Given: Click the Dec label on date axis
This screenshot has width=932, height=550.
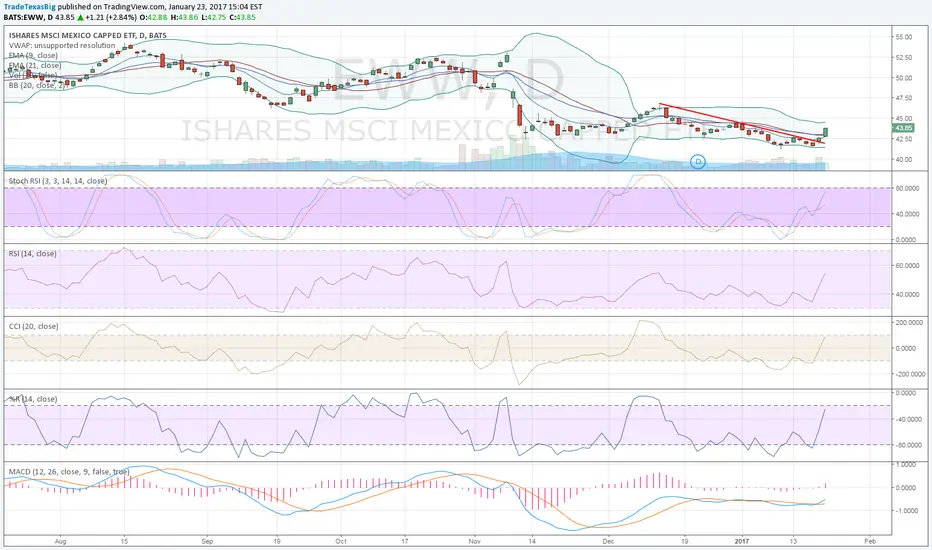Looking at the screenshot, I should coord(607,542).
